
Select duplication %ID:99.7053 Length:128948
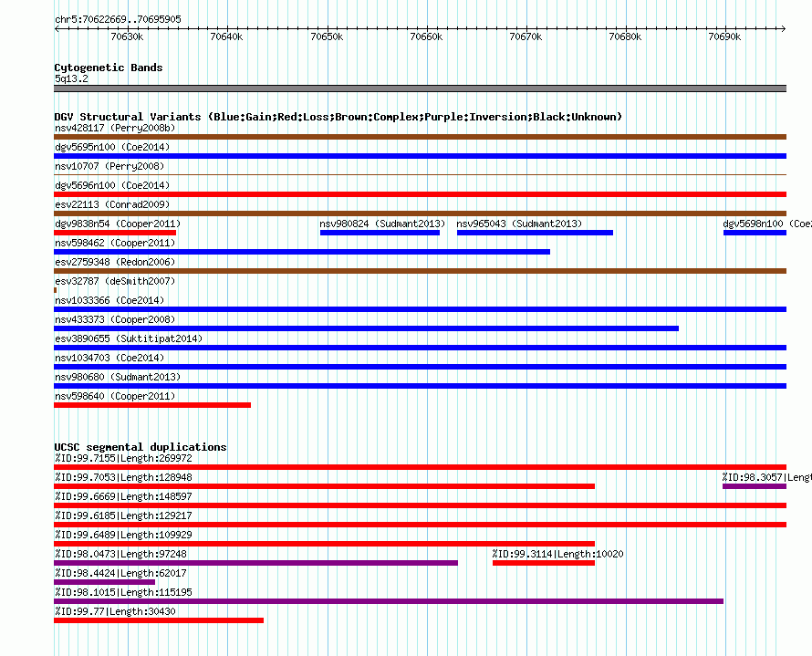coord(124,477)
